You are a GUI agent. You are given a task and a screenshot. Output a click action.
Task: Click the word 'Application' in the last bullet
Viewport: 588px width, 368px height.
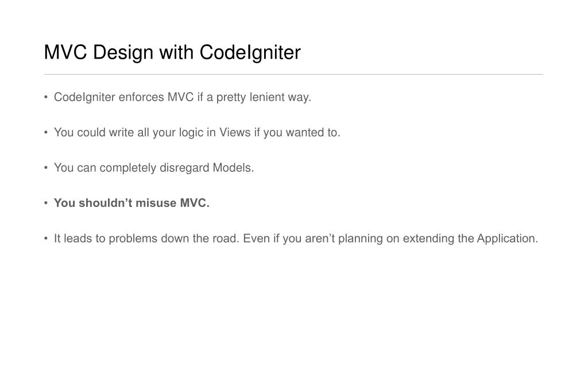(x=508, y=239)
